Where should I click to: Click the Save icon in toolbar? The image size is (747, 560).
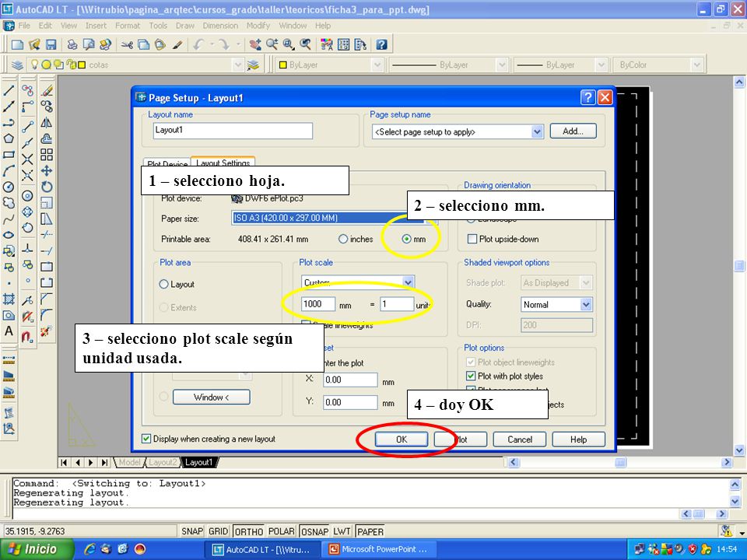tap(51, 45)
